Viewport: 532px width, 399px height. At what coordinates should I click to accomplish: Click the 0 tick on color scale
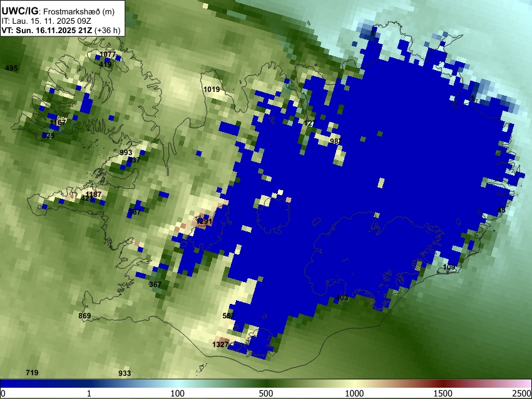pos(3,393)
